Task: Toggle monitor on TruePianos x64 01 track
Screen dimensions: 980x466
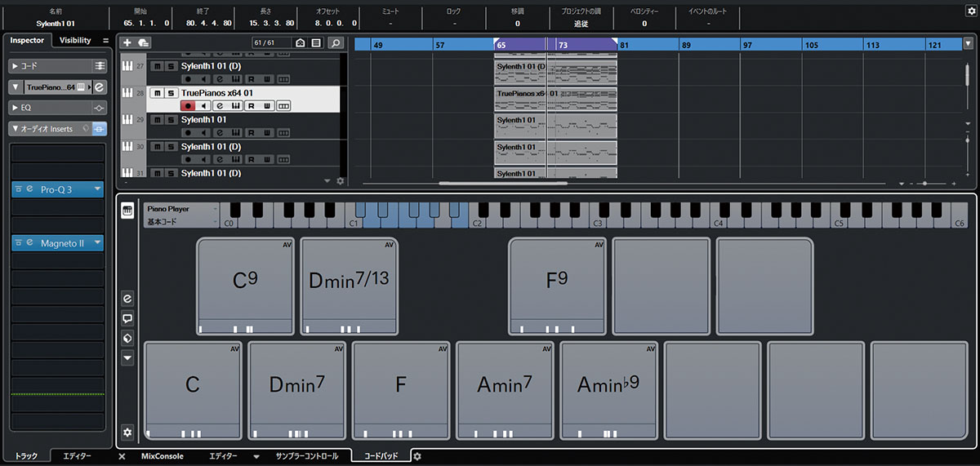Action: (x=204, y=106)
